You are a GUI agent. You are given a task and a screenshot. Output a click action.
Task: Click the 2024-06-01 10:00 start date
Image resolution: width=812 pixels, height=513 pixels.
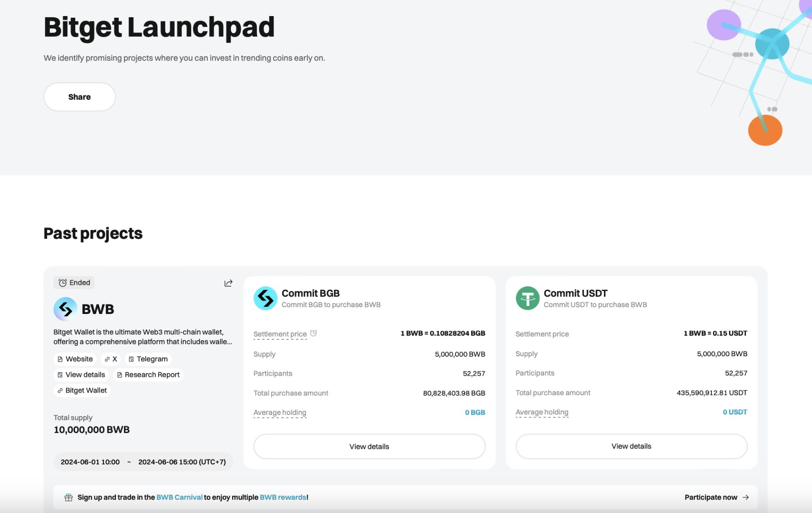(90, 462)
